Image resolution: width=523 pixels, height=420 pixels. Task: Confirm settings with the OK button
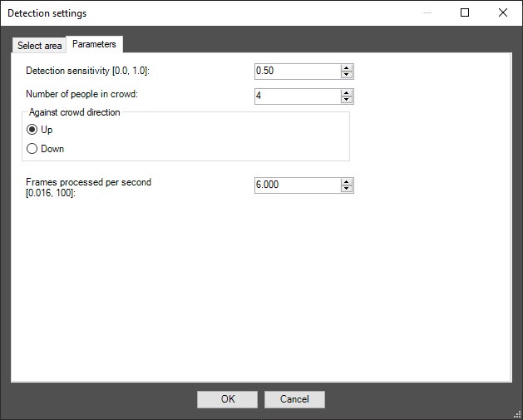tap(227, 399)
